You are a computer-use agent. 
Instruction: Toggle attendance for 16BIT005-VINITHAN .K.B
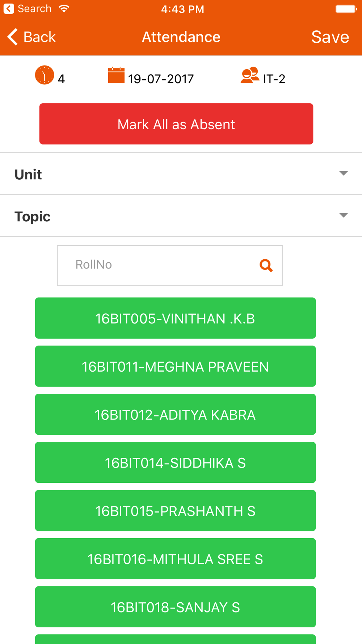[x=175, y=318]
